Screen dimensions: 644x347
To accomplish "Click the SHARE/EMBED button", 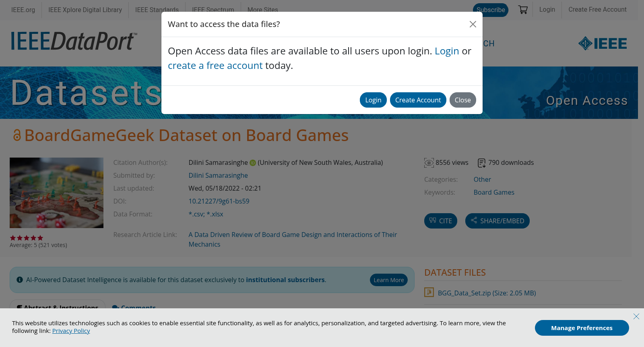I will click(497, 221).
